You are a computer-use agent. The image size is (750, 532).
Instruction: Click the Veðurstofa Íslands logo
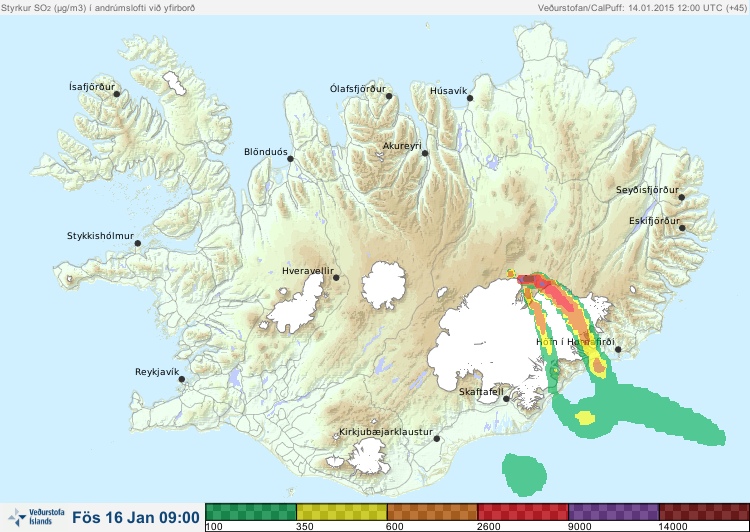tap(36, 517)
